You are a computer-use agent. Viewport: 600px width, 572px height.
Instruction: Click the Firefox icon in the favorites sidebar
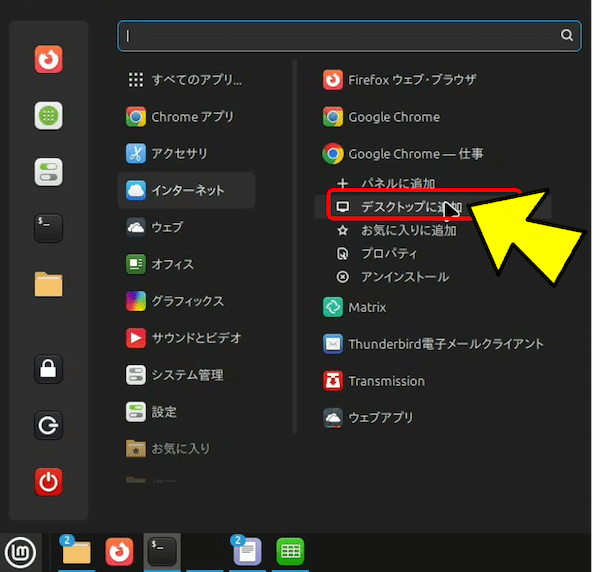coord(48,61)
